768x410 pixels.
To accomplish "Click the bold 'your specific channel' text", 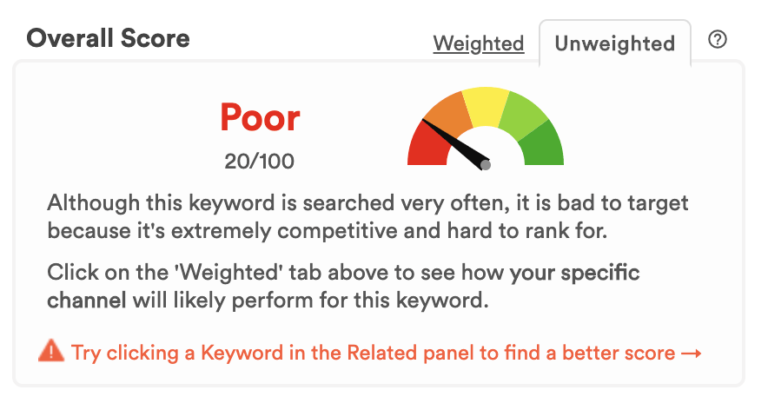I will click(343, 286).
